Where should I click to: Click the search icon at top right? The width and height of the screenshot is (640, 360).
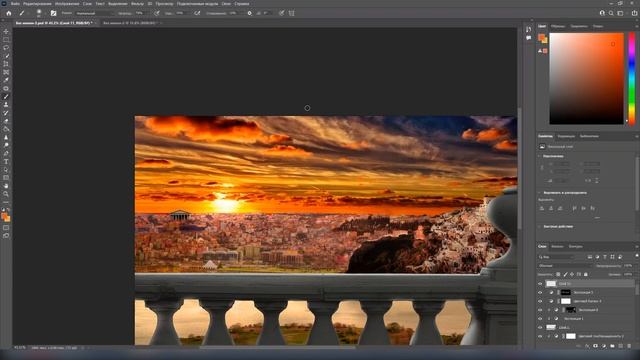pos(611,13)
